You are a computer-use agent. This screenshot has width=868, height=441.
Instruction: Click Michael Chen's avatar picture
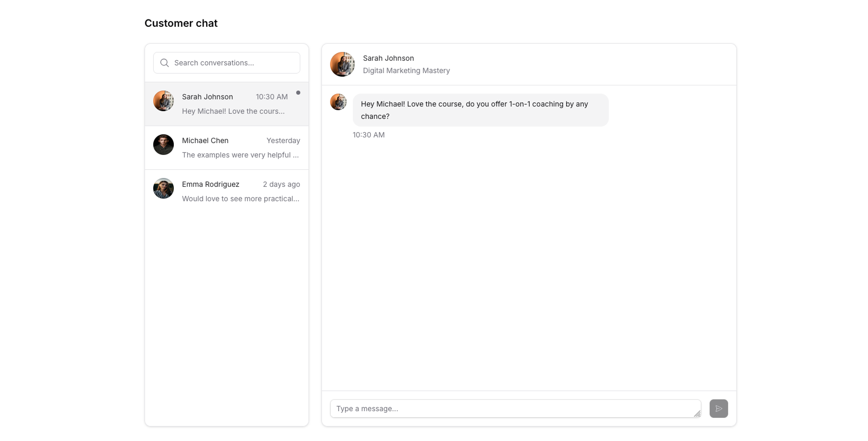click(164, 145)
